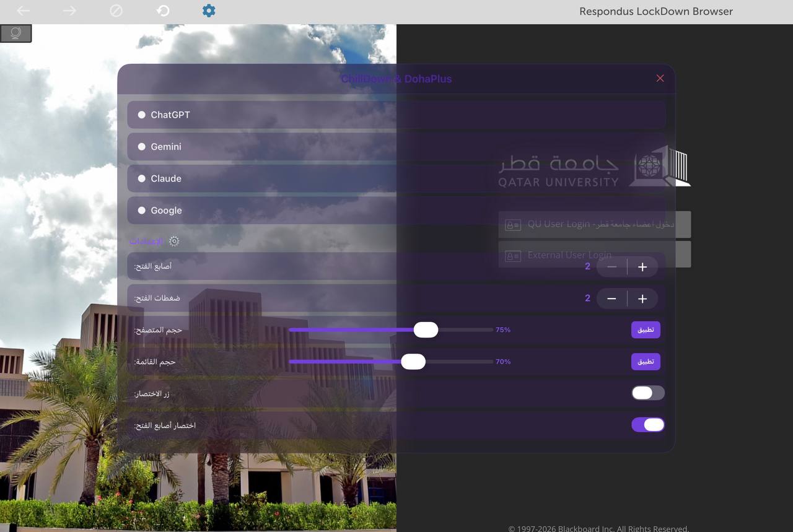Click the حجم القائمة slider handle at 70%
The width and height of the screenshot is (793, 532).
(x=413, y=362)
